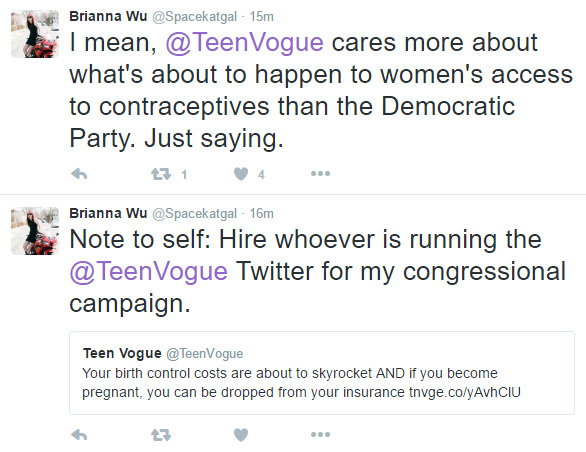586x452 pixels.
Task: Open the quoted Teen Vogue tweet
Action: click(x=322, y=373)
